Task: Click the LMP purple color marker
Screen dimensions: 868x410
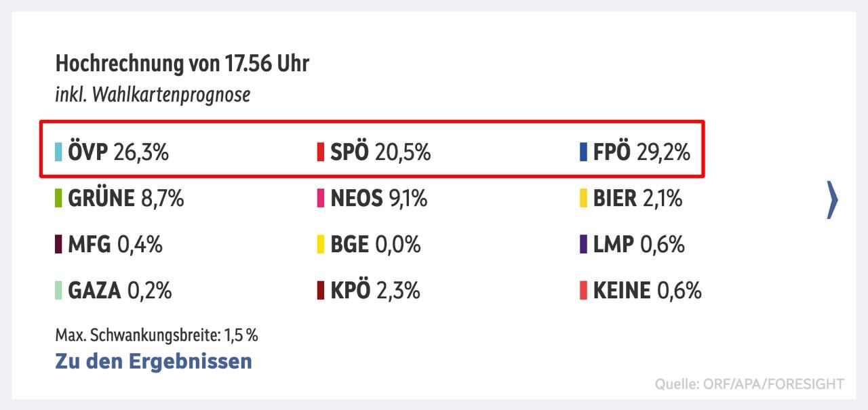Action: click(583, 245)
